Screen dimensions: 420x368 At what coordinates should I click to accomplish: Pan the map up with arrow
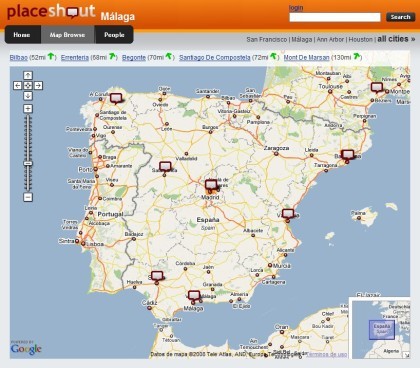point(28,75)
